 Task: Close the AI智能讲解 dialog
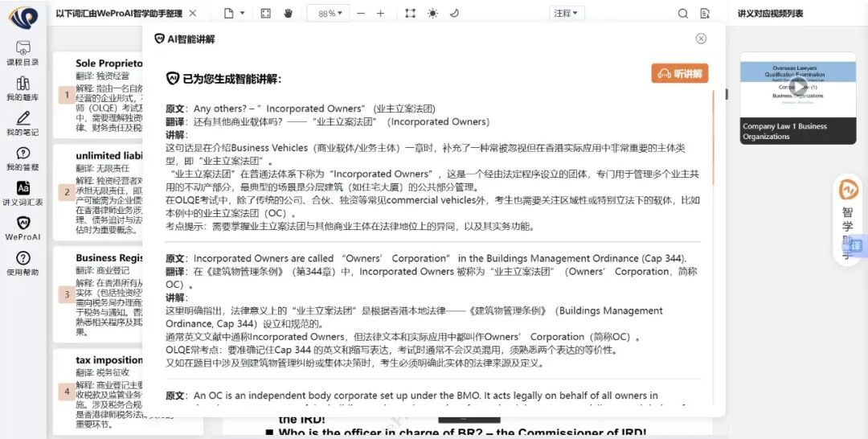pos(701,39)
